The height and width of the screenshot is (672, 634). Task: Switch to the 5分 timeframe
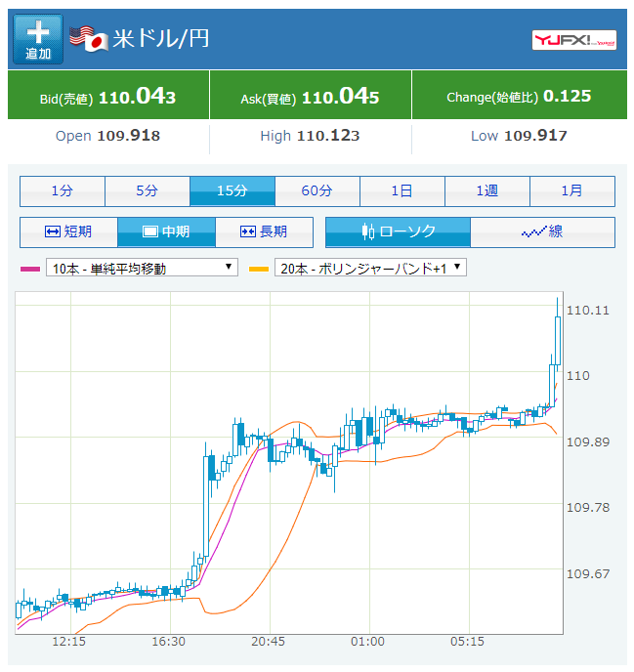point(148,191)
